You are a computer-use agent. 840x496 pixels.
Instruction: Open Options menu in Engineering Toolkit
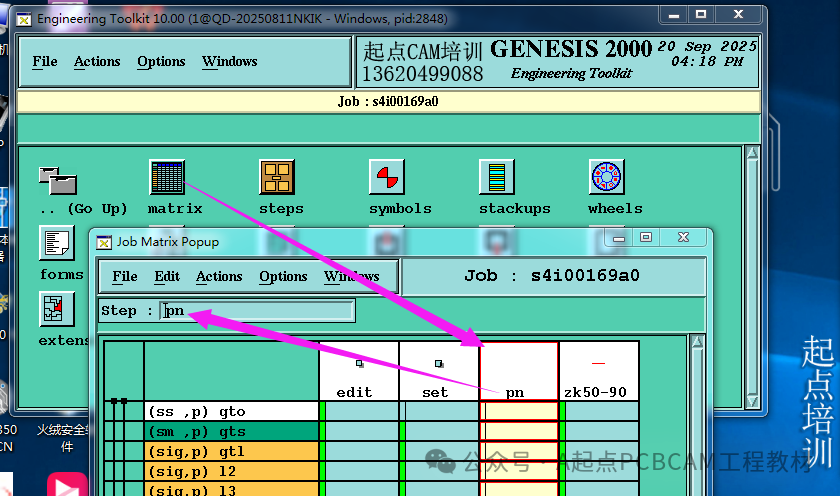pyautogui.click(x=161, y=62)
